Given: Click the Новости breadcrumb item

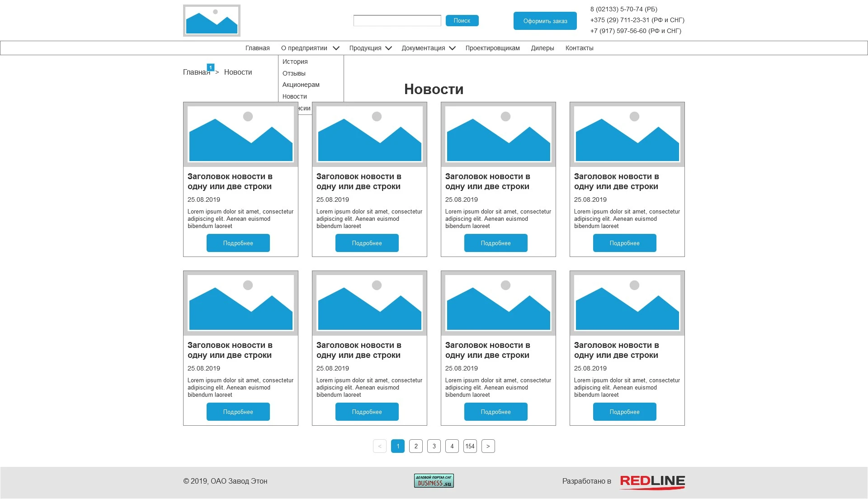Looking at the screenshot, I should 238,72.
